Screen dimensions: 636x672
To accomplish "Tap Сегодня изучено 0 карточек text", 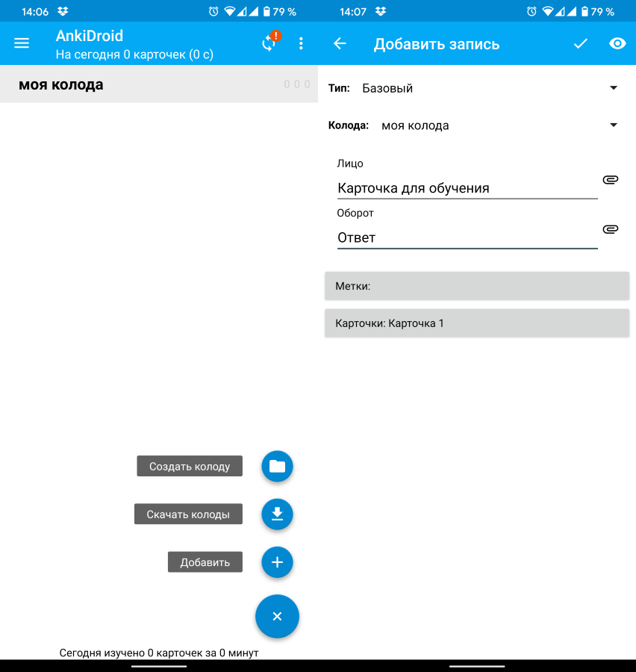I will (158, 653).
